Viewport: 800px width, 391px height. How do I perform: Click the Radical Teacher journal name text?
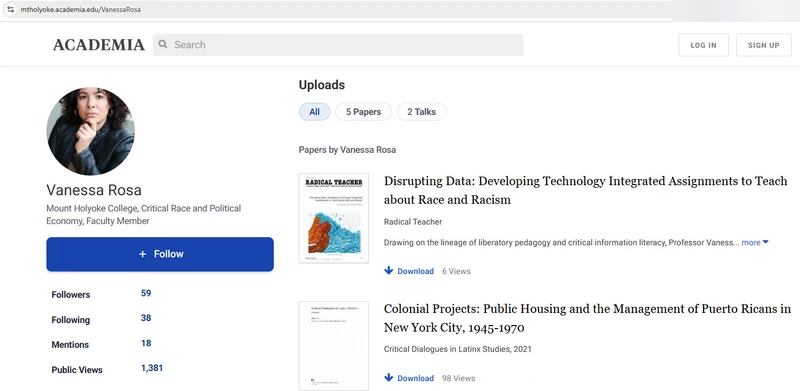pos(413,222)
